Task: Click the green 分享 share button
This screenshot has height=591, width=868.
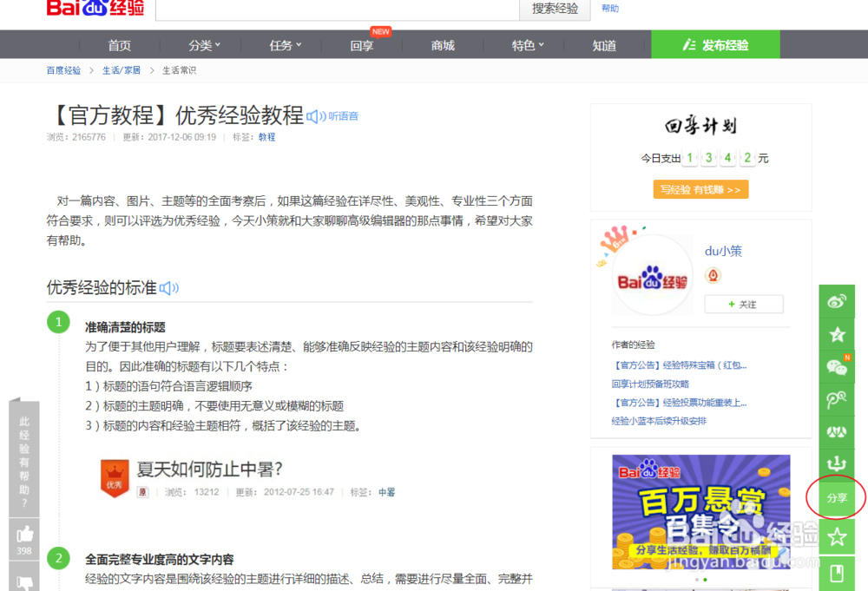Action: 837,497
